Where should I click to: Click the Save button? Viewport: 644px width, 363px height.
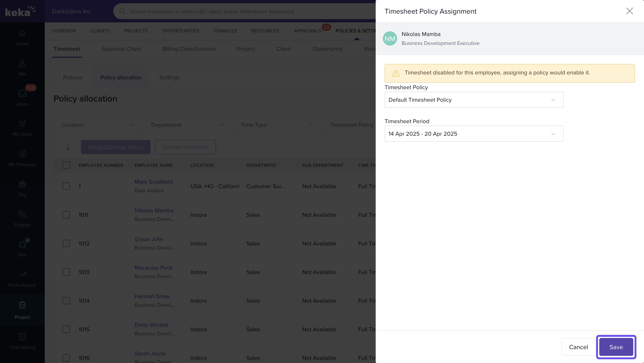pos(616,347)
